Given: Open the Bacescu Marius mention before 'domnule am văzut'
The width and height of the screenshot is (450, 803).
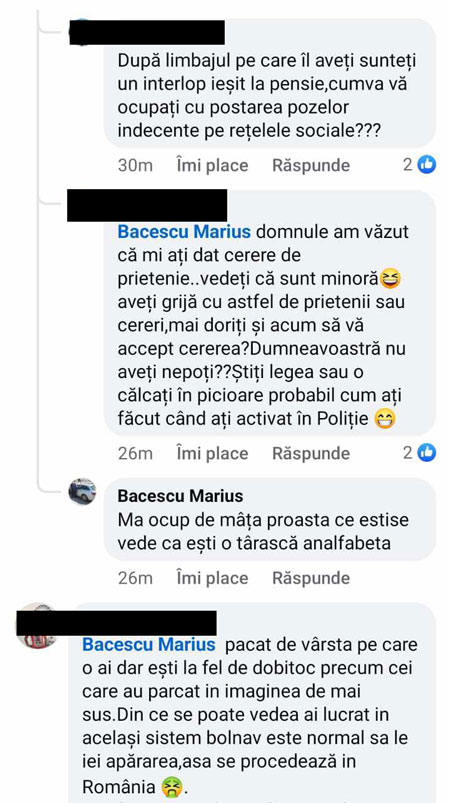Looking at the screenshot, I should pyautogui.click(x=184, y=231).
